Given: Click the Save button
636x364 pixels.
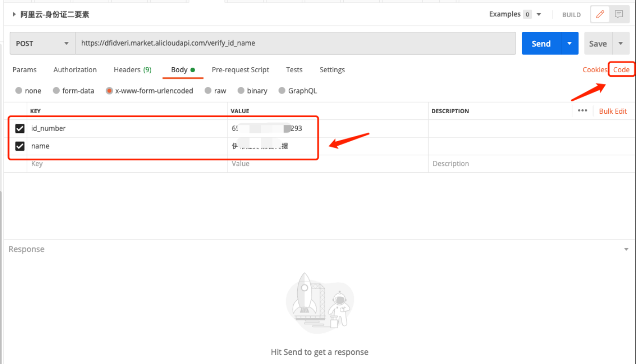Looking at the screenshot, I should [598, 43].
